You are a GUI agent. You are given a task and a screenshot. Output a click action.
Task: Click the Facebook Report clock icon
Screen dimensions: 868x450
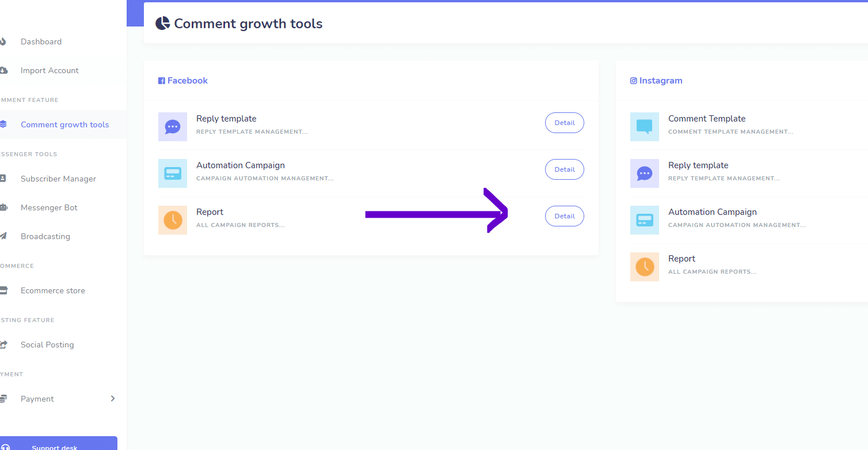click(x=173, y=220)
